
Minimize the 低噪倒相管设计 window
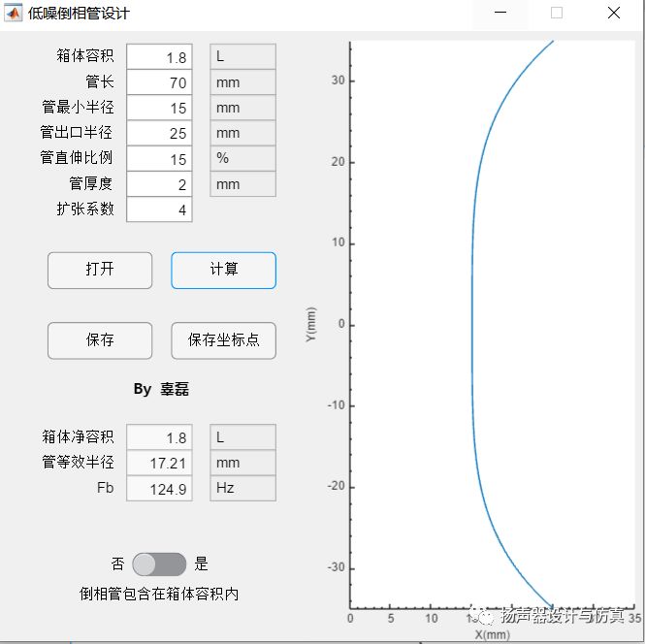(x=500, y=14)
